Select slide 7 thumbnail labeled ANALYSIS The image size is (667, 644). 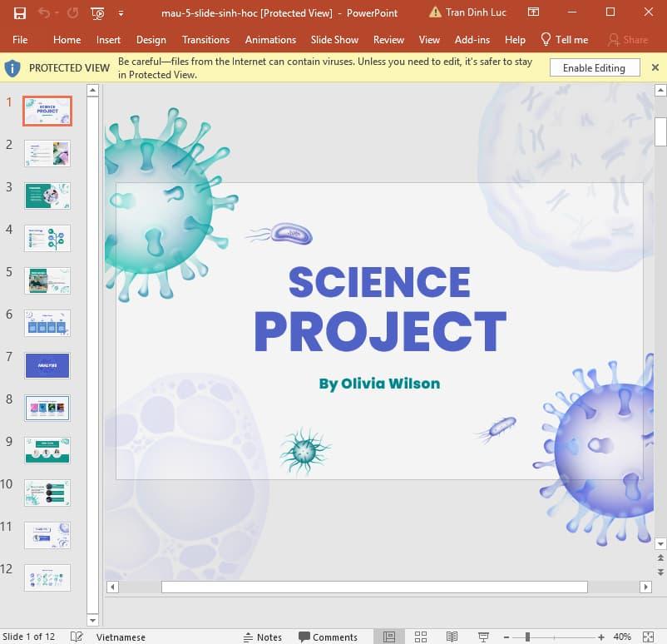coord(47,365)
